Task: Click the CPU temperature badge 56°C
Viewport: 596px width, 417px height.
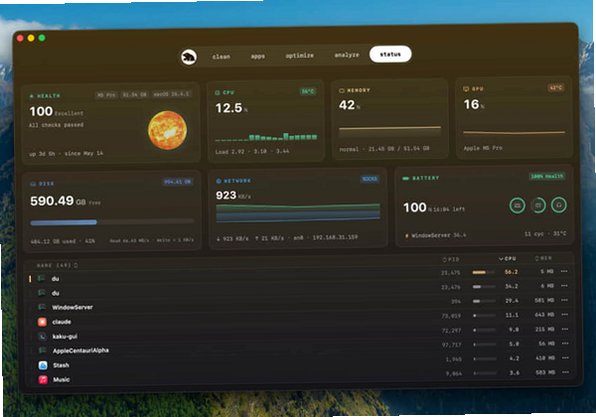Action: coord(308,92)
